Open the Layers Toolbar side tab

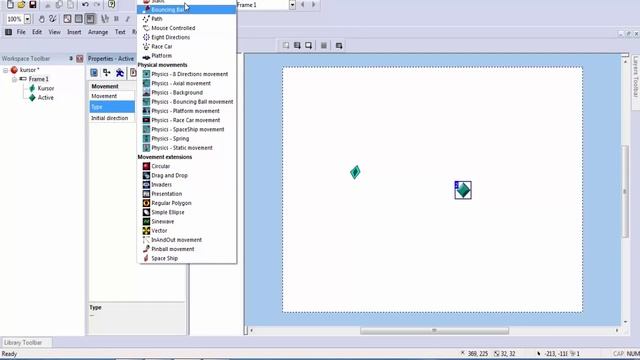coord(636,77)
